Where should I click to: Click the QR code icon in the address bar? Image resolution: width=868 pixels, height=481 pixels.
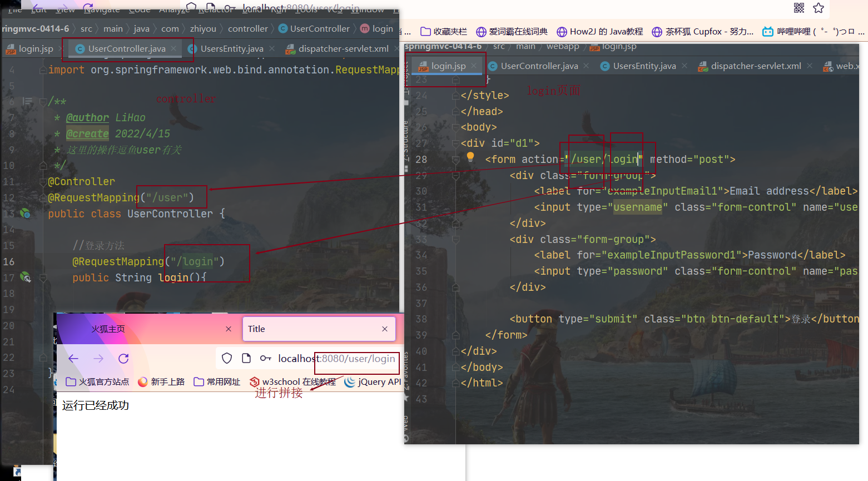[x=799, y=8]
